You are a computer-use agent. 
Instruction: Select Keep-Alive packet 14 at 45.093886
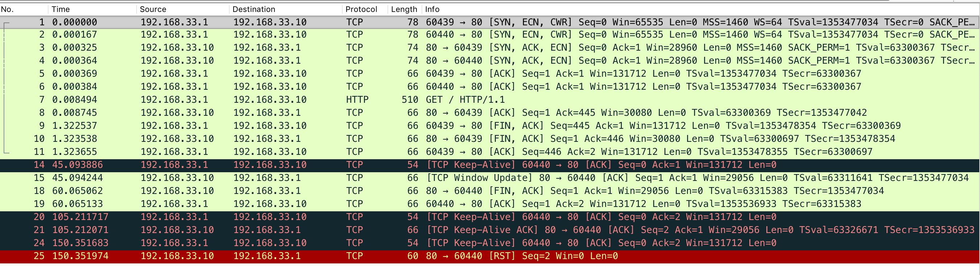(x=490, y=165)
